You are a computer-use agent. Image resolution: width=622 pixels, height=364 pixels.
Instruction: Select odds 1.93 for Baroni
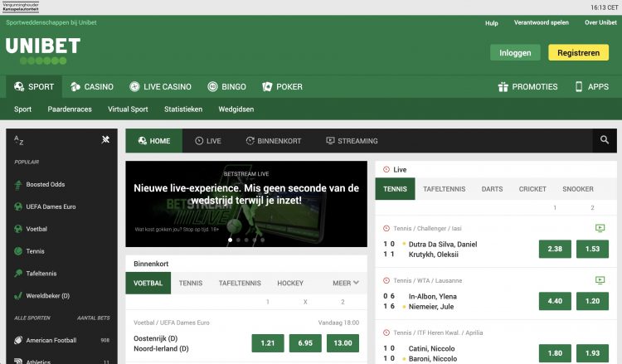click(592, 353)
